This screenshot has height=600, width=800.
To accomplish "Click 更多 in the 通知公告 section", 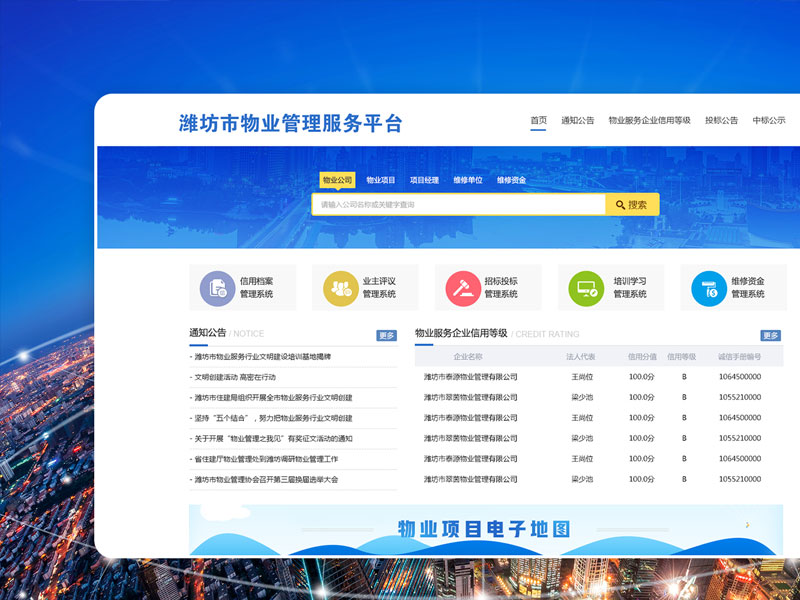I will 386,335.
